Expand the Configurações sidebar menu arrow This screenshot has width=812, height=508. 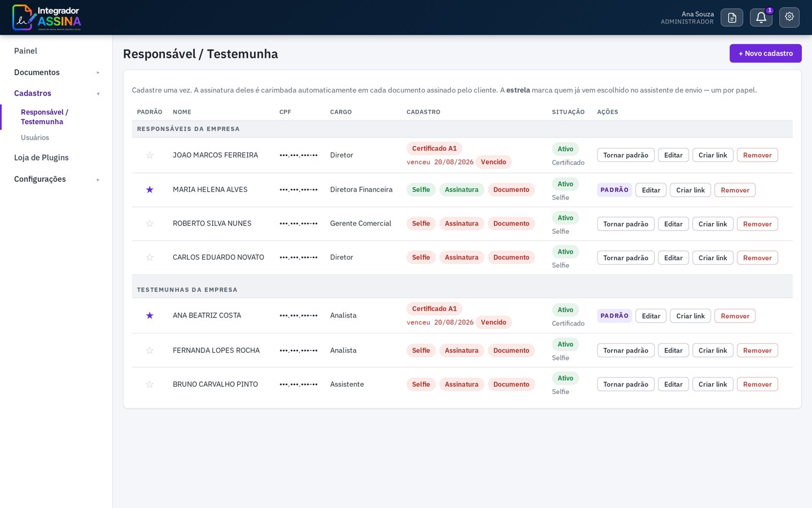(98, 180)
